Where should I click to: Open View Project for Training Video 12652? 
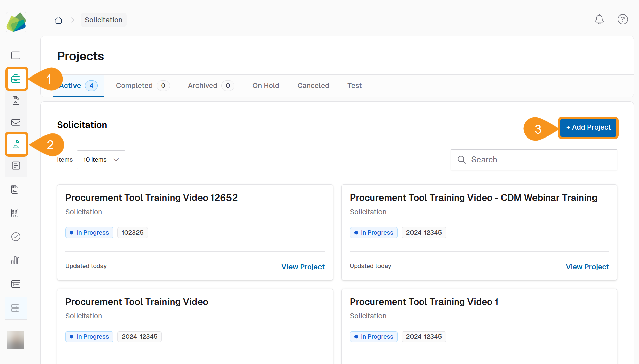[x=303, y=267]
